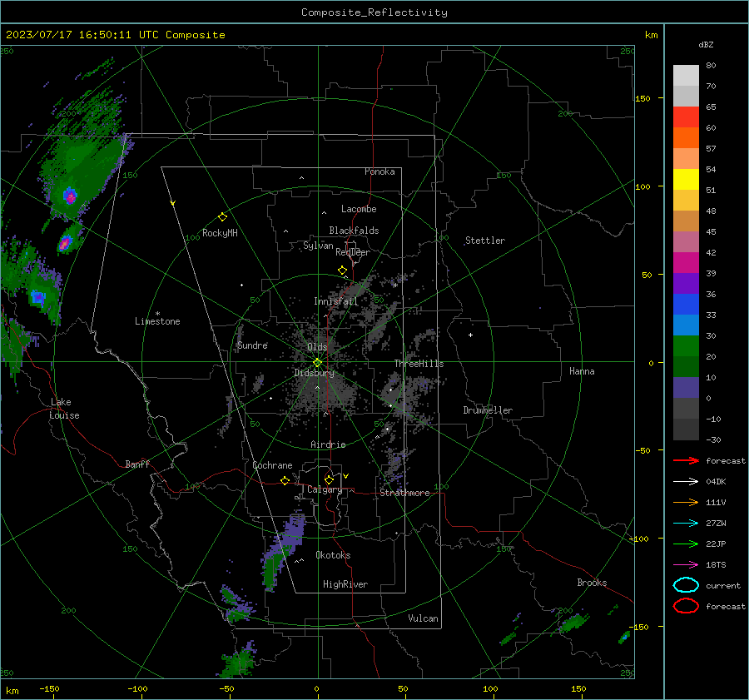Click the Stettler town label
The height and width of the screenshot is (700, 749).
click(x=485, y=241)
